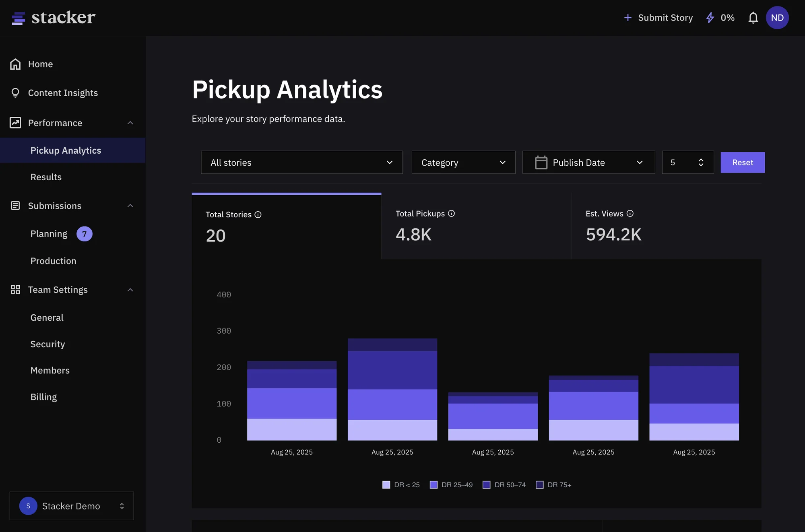Click the Content Insights lightbulb icon
This screenshot has width=805, height=532.
tap(15, 93)
